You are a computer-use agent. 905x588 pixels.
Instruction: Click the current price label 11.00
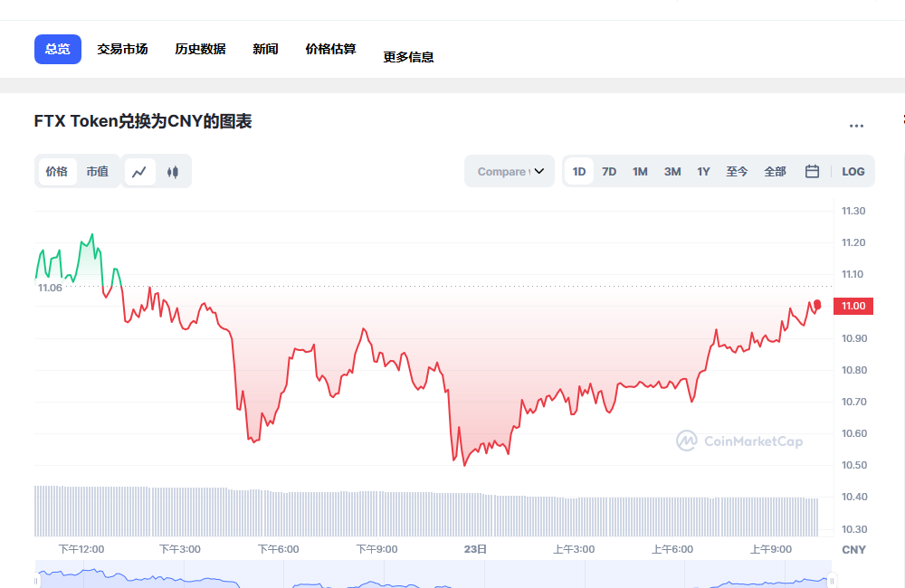pos(853,306)
